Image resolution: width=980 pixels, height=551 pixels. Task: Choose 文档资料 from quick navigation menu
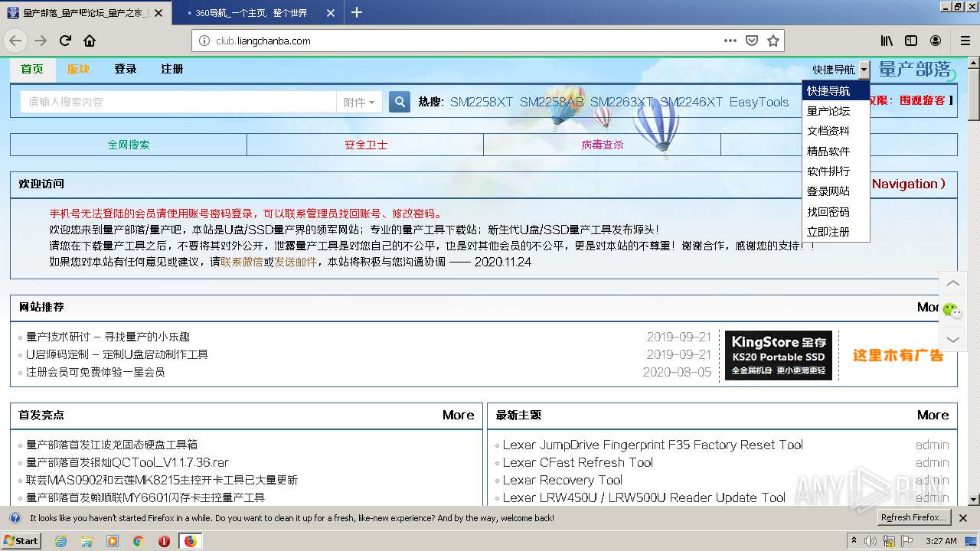pos(835,131)
